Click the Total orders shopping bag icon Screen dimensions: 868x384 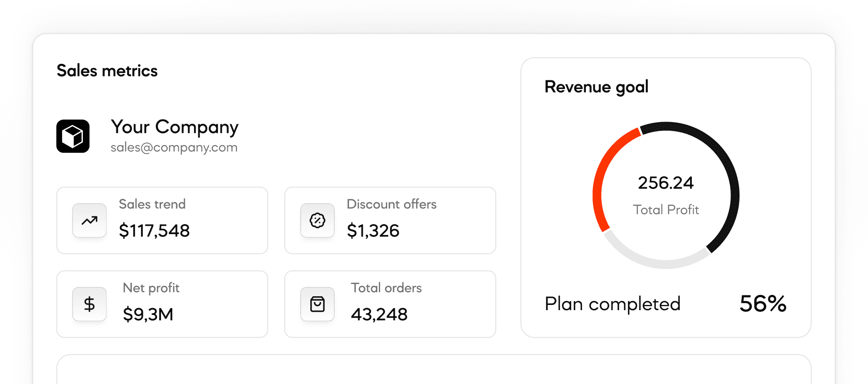[x=317, y=304]
